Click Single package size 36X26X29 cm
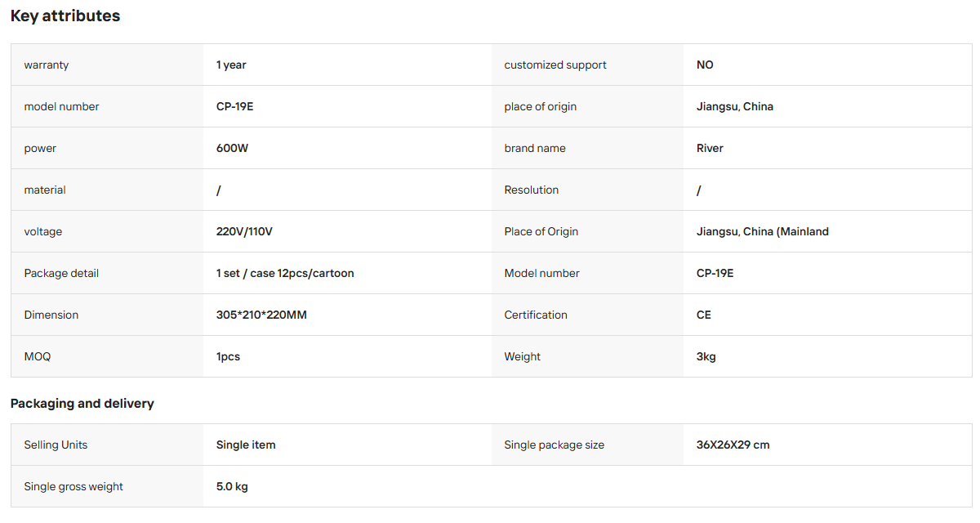Screen dimensions: 980x523 click(x=733, y=445)
